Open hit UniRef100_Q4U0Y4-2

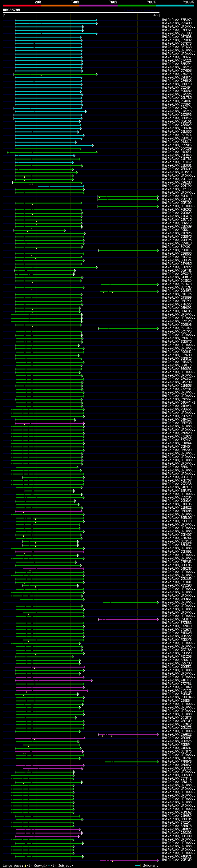point(179,403)
